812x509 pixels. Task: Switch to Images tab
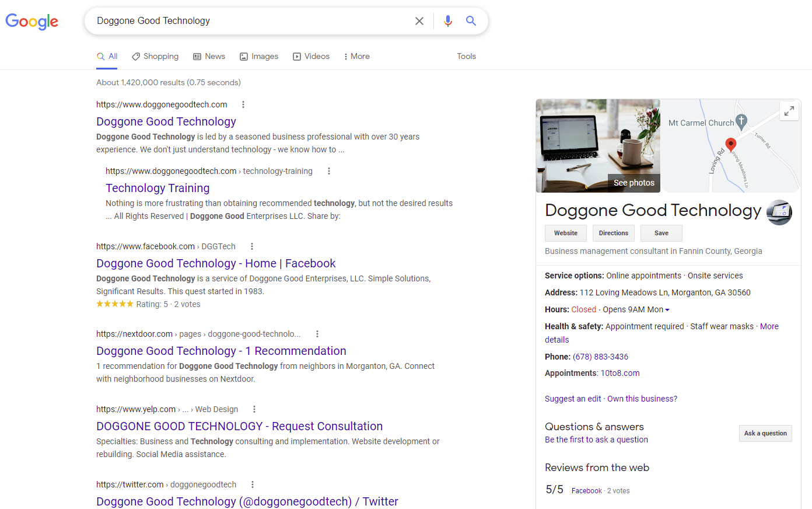tap(259, 57)
